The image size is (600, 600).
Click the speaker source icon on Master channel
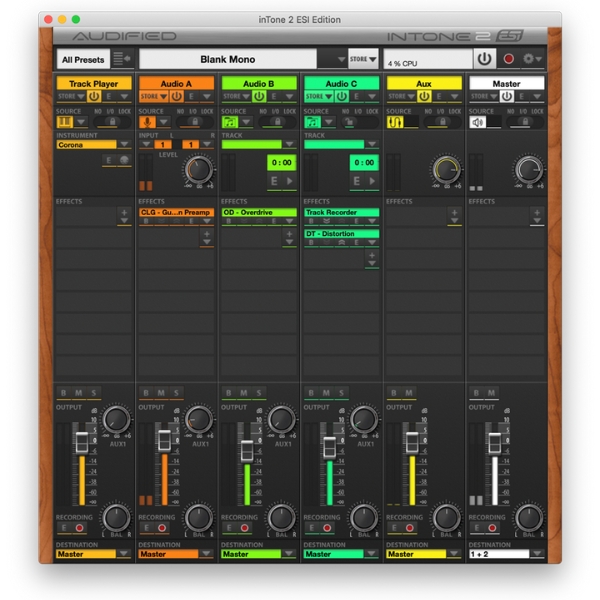tap(478, 122)
